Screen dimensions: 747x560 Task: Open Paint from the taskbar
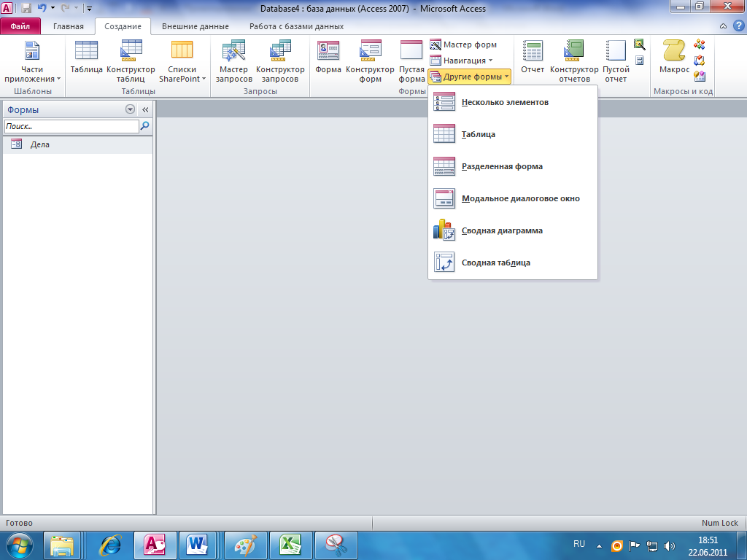pos(246,545)
